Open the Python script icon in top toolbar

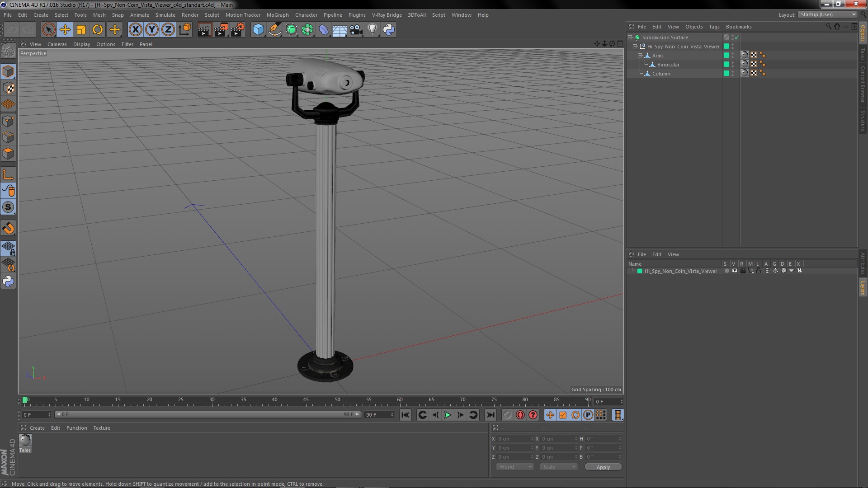[389, 30]
